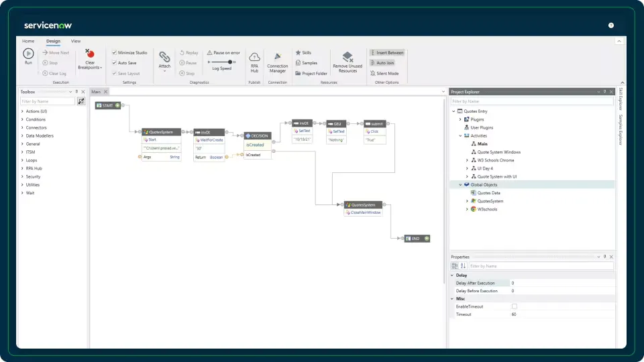
Task: Expand Loops category
Action: coord(22,160)
